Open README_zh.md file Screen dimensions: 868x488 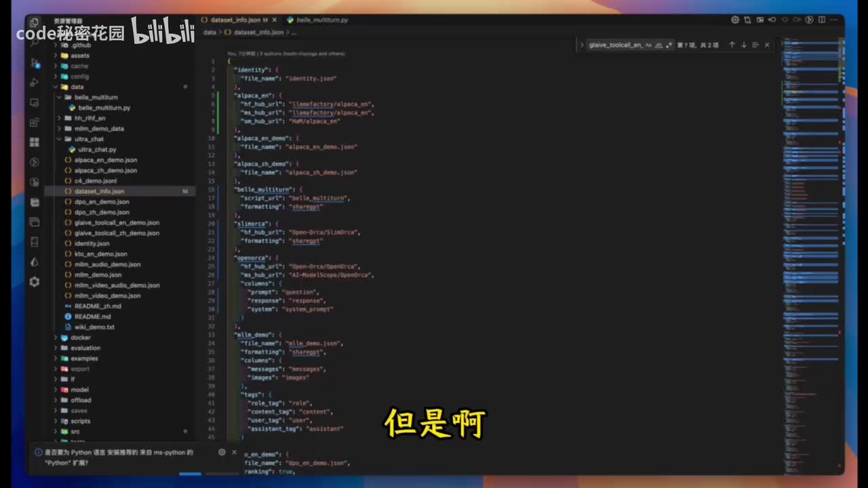[92, 306]
